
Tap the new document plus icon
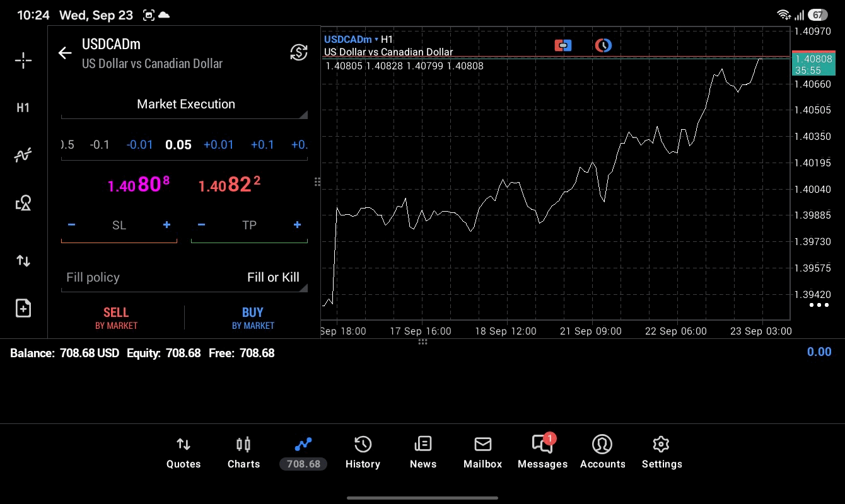(x=23, y=309)
